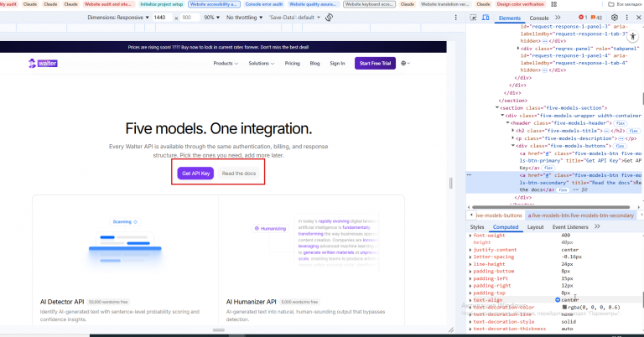Expand the letter-spacing computed property

pyautogui.click(x=470, y=257)
